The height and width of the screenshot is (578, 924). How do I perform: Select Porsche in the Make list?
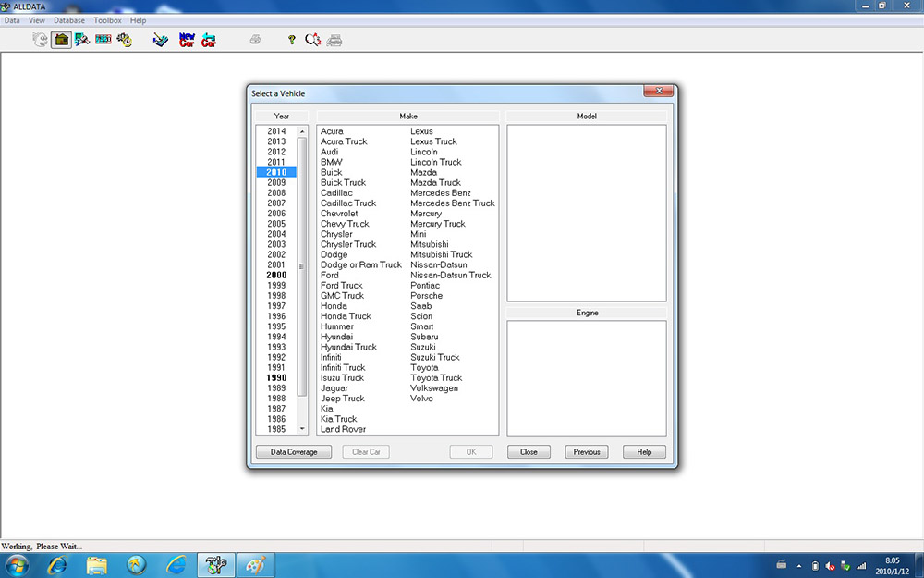point(426,296)
